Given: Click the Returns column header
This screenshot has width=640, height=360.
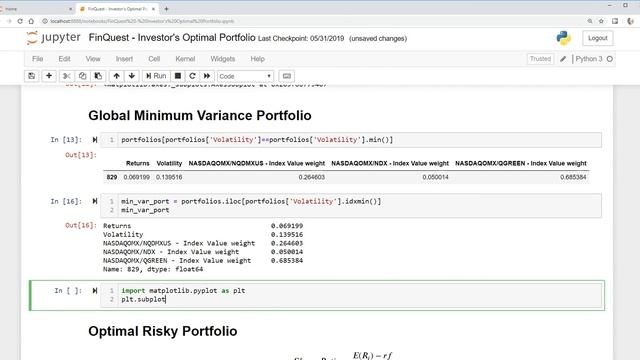Looking at the screenshot, I should point(138,163).
